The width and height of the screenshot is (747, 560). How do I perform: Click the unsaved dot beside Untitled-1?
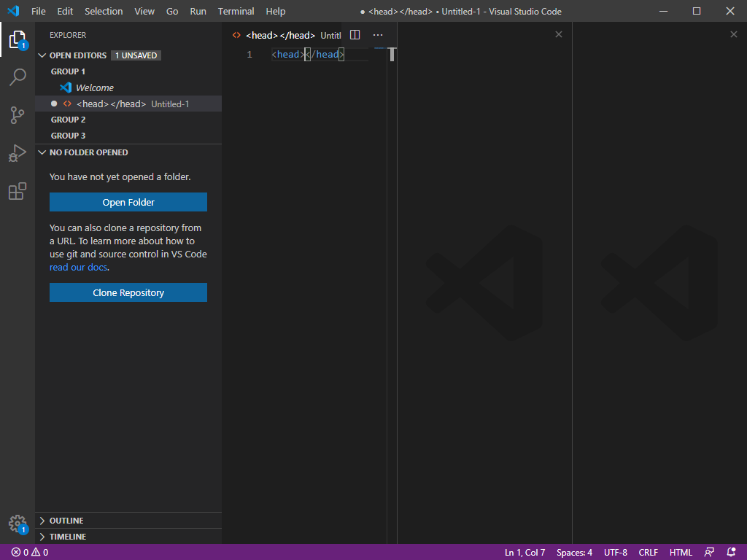[x=54, y=104]
